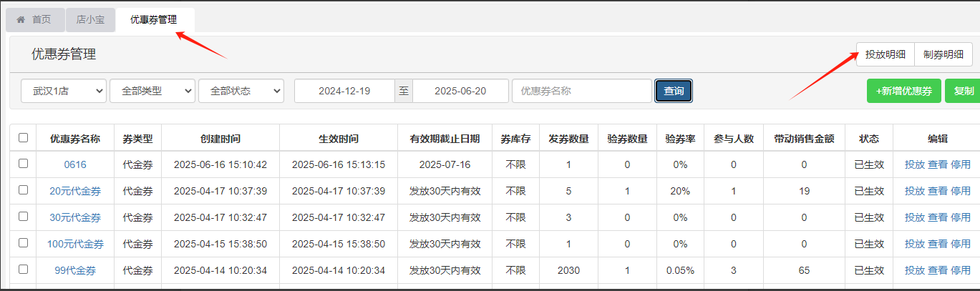The image size is (980, 291).
Task: Click the green 复制 button
Action: (x=964, y=91)
